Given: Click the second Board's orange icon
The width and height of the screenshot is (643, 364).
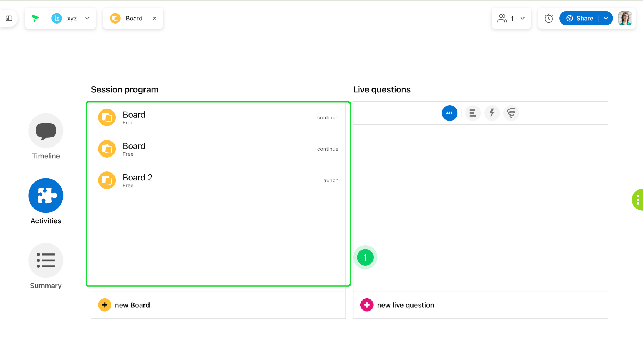Looking at the screenshot, I should click(x=107, y=149).
